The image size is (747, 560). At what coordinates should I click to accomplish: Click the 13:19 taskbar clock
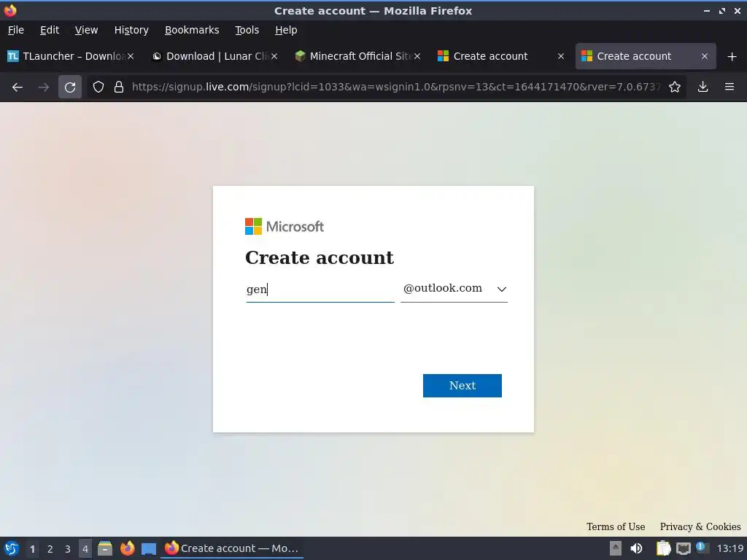coord(729,548)
